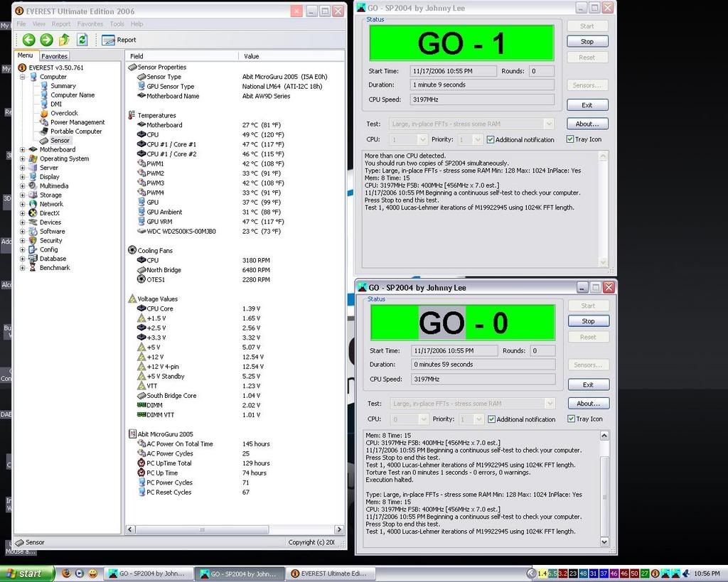The height and width of the screenshot is (582, 728).
Task: Click About... in the GO - 1 window
Action: click(587, 124)
